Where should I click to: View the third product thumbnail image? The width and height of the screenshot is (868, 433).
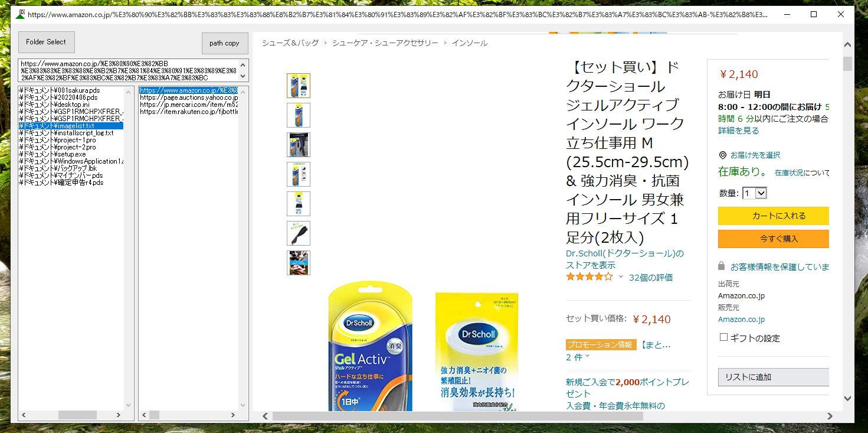coord(298,145)
